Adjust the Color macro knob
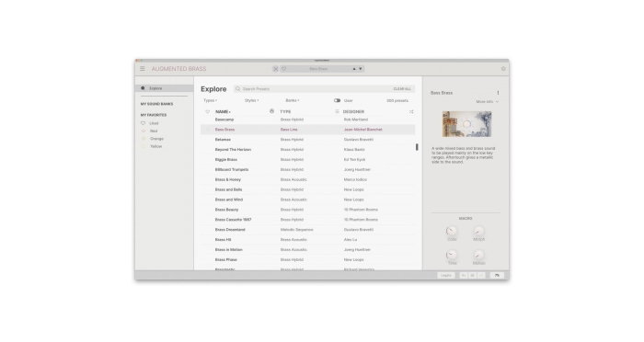Viewport: 644px width, 342px height. [452, 231]
